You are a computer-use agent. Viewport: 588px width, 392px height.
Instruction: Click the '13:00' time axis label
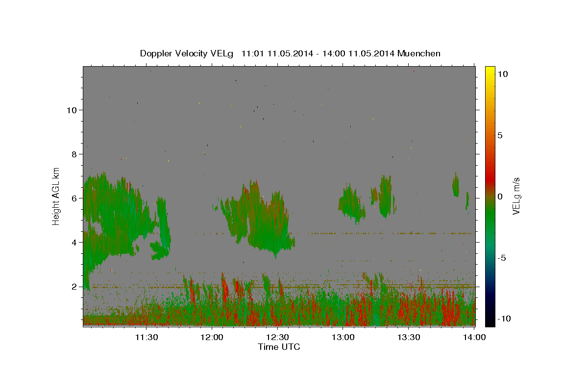tap(343, 337)
